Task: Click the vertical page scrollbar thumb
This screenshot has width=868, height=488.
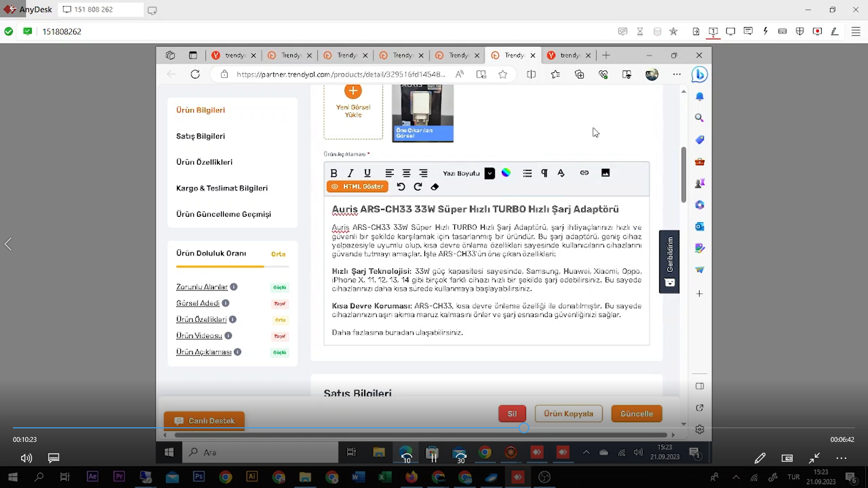Action: pos(684,175)
